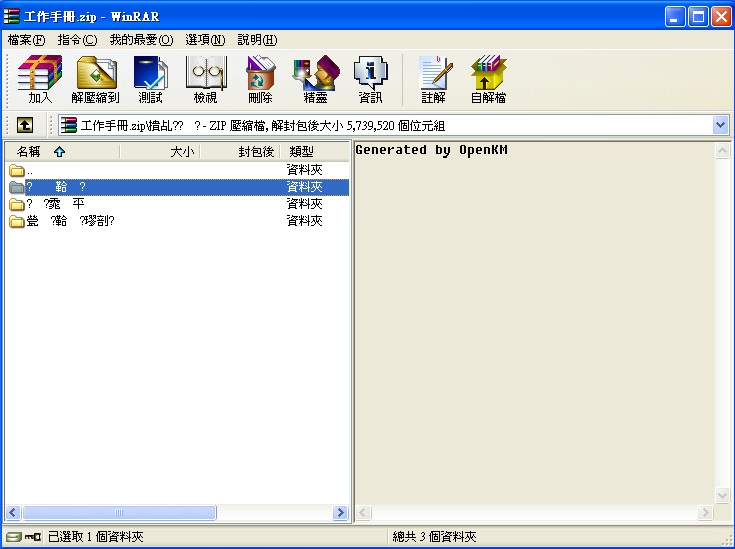Screen dimensions: 735x549
Task: Click file list horizontal scrollbar thumb
Action: (x=119, y=512)
